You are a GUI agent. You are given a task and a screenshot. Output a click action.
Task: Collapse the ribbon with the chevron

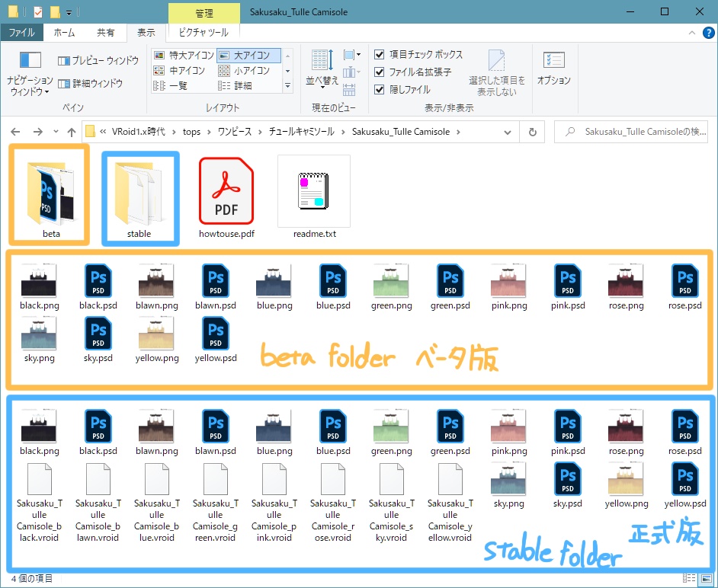692,33
